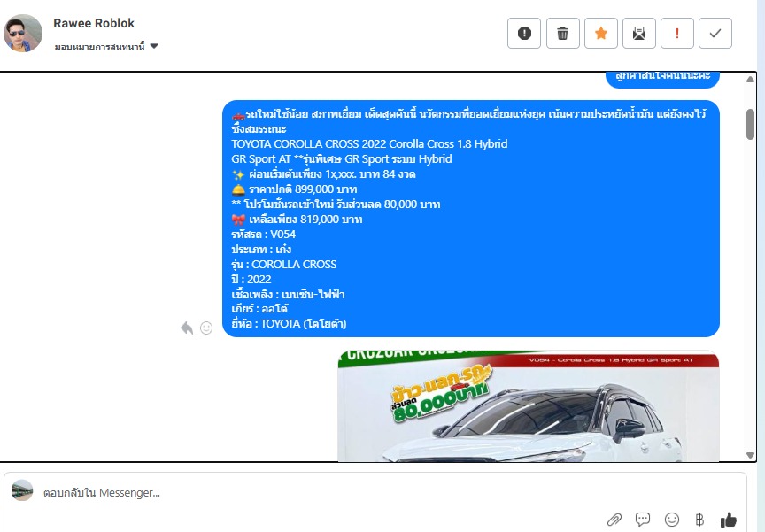Click the page avatar beside the reply box
The height and width of the screenshot is (532, 765).
click(22, 490)
